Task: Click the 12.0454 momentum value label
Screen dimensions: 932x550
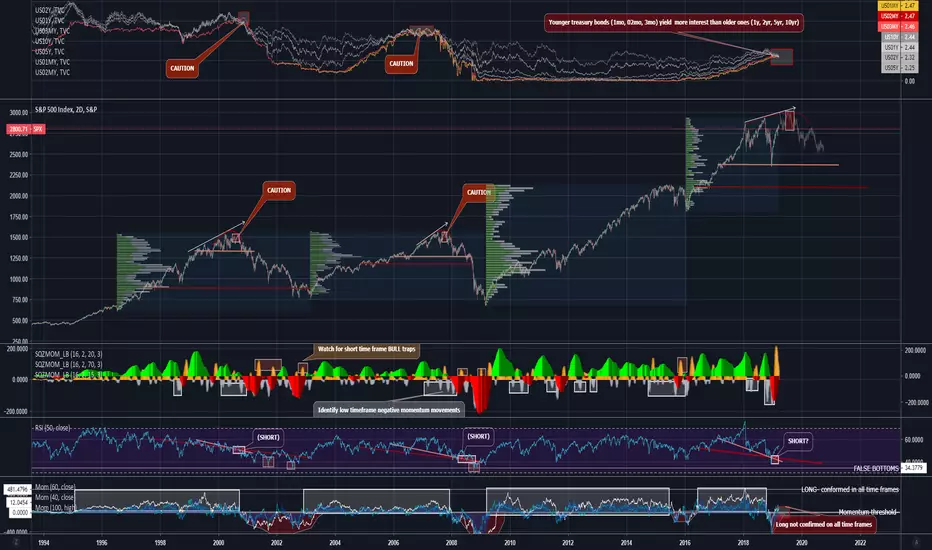Action: click(x=20, y=502)
